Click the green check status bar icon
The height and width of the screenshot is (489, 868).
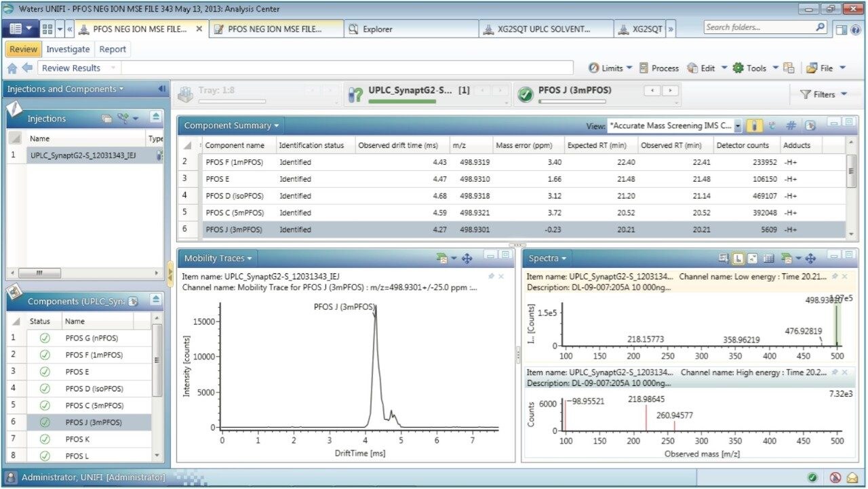(x=812, y=477)
